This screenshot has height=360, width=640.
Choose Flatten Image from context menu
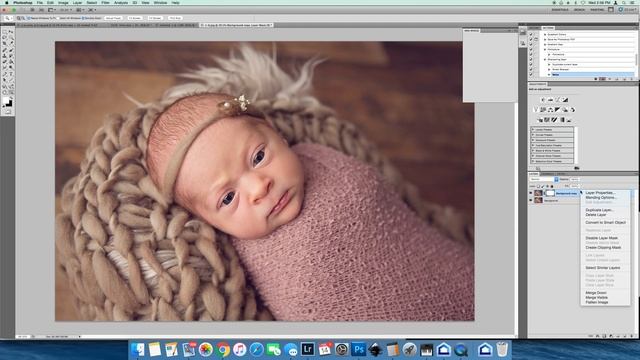pyautogui.click(x=597, y=302)
